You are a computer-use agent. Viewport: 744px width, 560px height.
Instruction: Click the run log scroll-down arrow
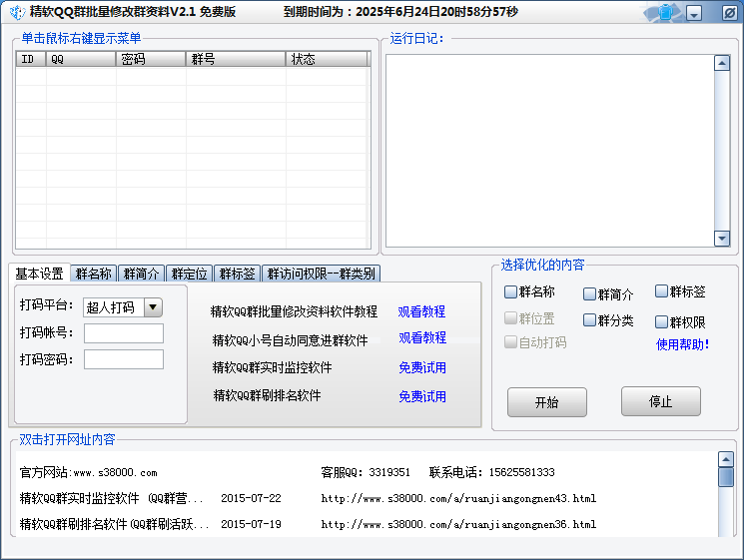(x=722, y=238)
